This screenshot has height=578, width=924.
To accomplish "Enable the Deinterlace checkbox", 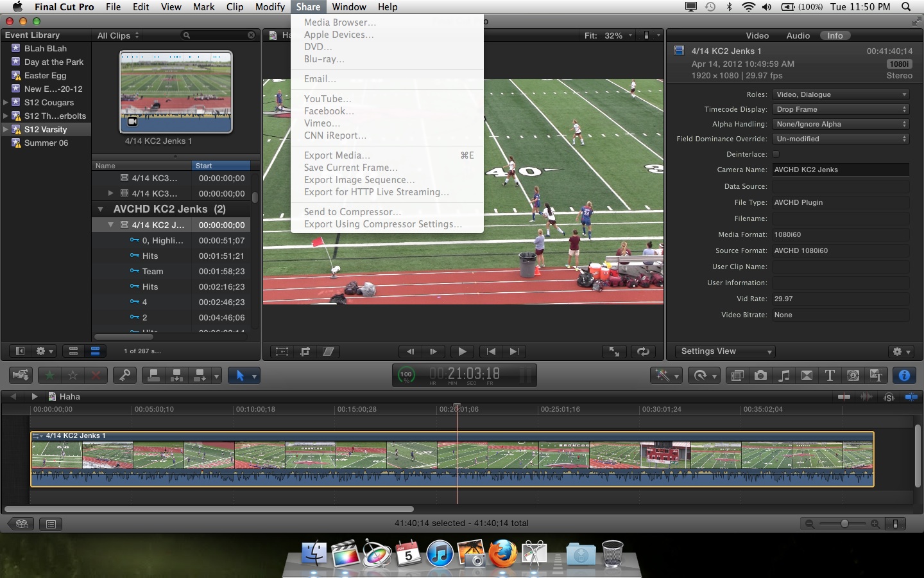I will point(776,154).
